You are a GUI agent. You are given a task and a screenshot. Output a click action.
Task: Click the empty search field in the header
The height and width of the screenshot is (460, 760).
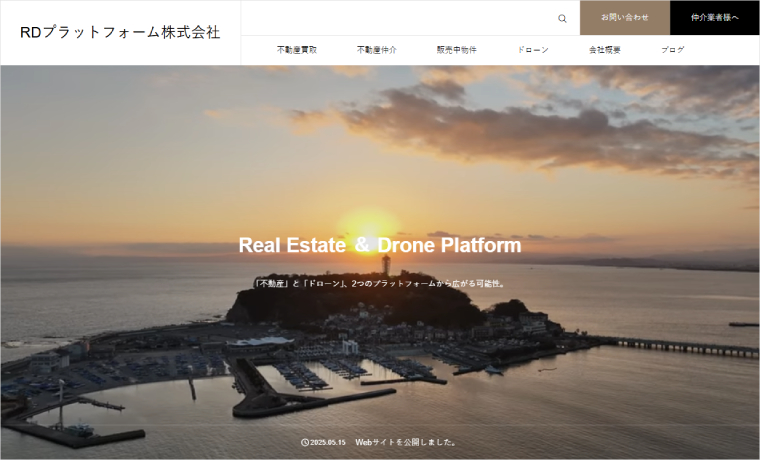click(400, 18)
